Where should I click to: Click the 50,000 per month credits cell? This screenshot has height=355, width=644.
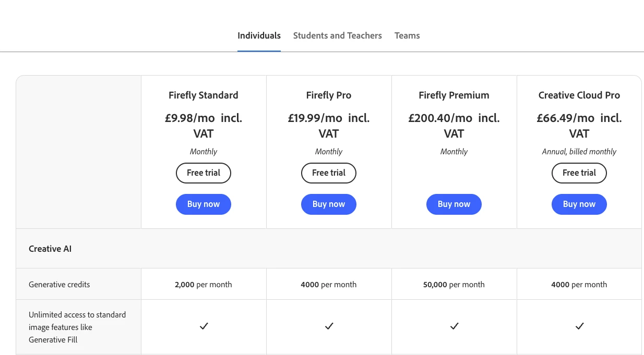tap(454, 285)
